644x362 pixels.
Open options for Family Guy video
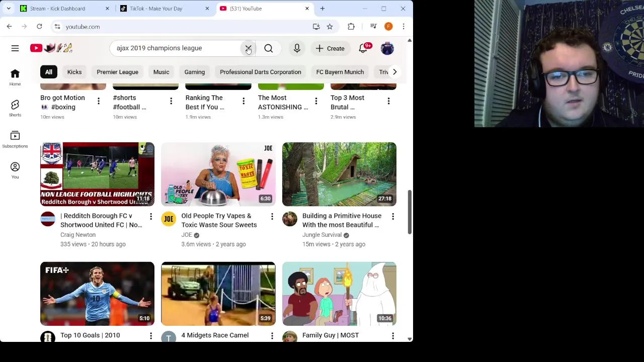393,335
